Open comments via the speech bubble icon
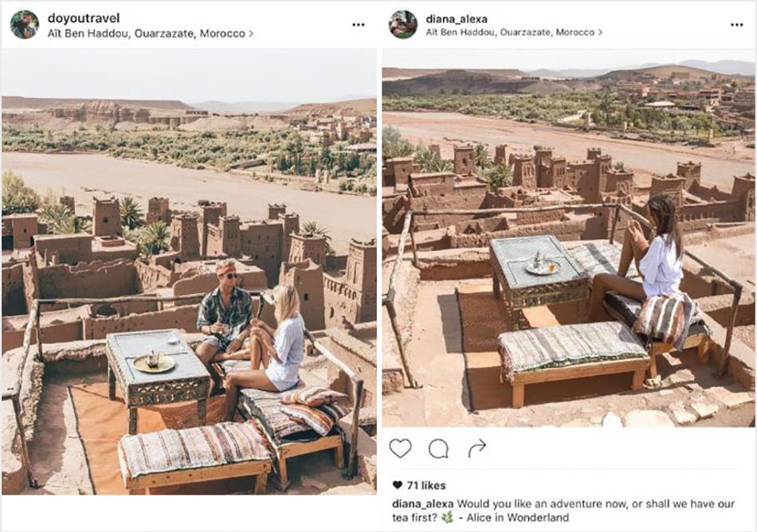The image size is (757, 532). pyautogui.click(x=438, y=449)
